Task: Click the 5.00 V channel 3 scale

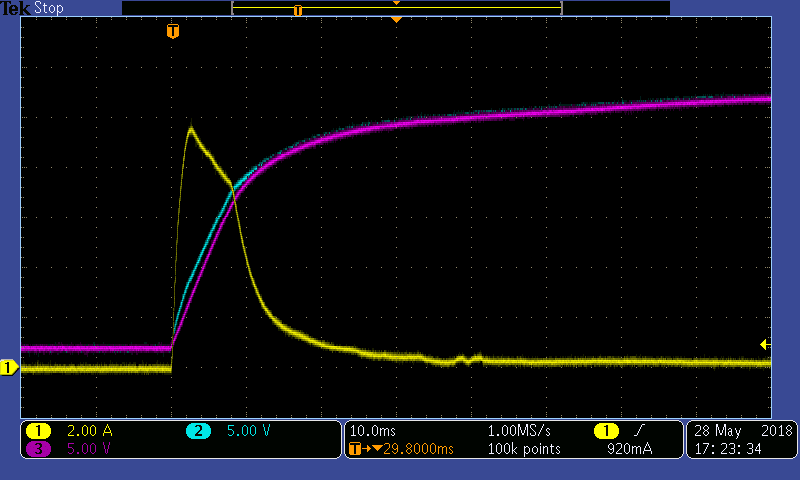Action: [89, 449]
